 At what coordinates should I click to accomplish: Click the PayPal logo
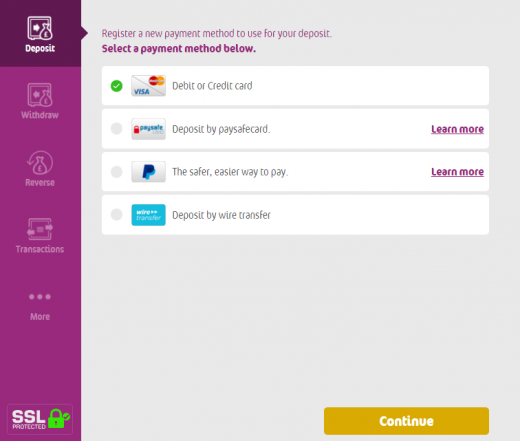pyautogui.click(x=148, y=172)
